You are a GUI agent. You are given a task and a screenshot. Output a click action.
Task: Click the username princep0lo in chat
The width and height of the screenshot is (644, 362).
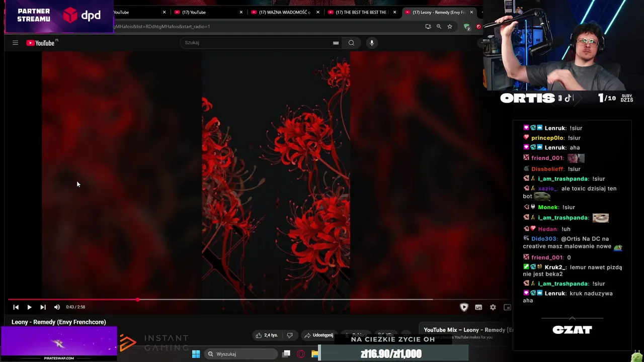tap(547, 138)
